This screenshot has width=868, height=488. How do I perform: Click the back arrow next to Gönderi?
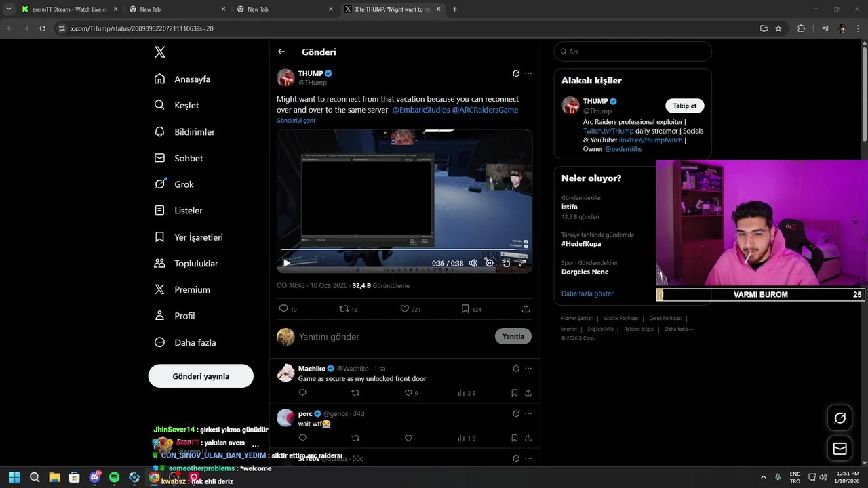click(281, 52)
